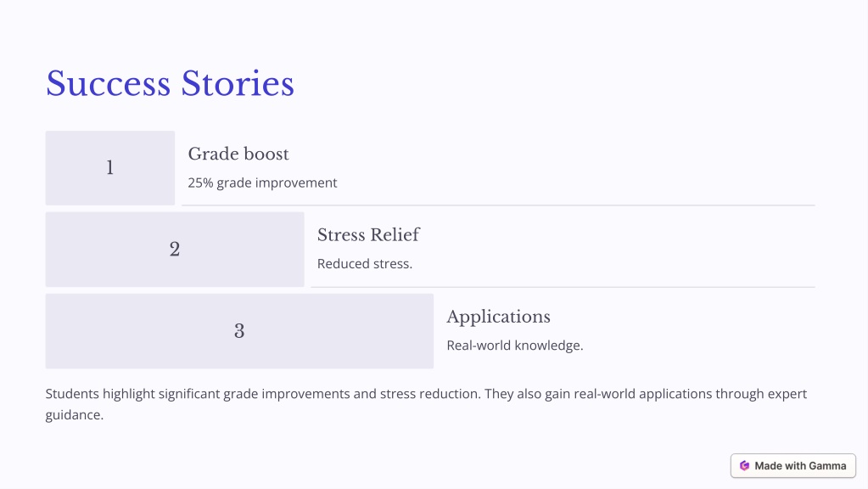The image size is (868, 489).
Task: Click the word Stories in the title
Action: pos(238,84)
